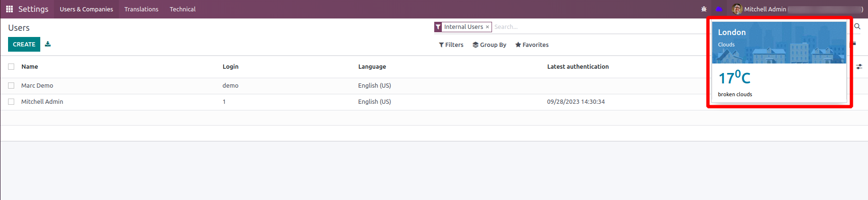868x200 pixels.
Task: Open the Users & Companies menu
Action: (x=86, y=9)
